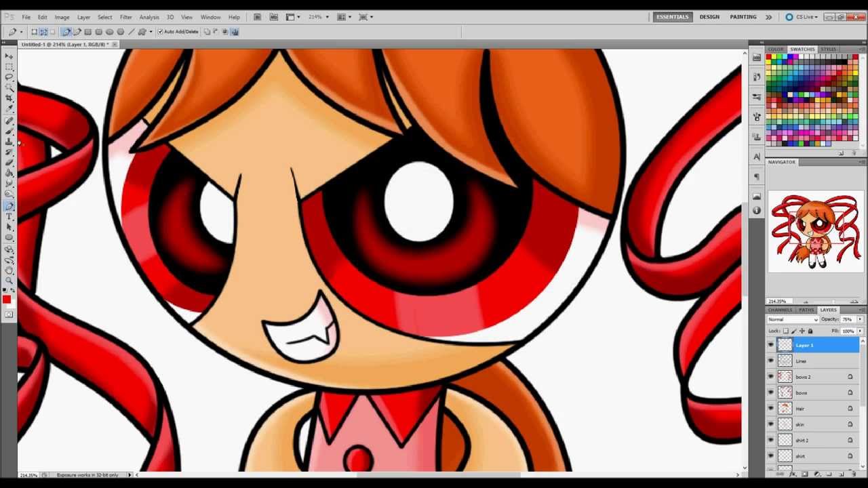Select the Zoom tool

(9, 280)
